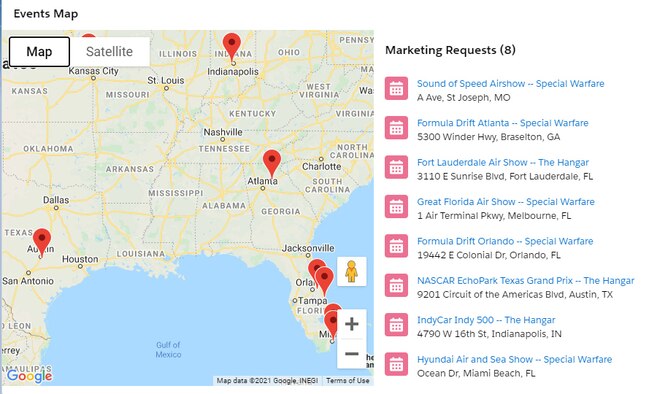
Task: Zoom in the map with plus button
Action: tap(351, 324)
